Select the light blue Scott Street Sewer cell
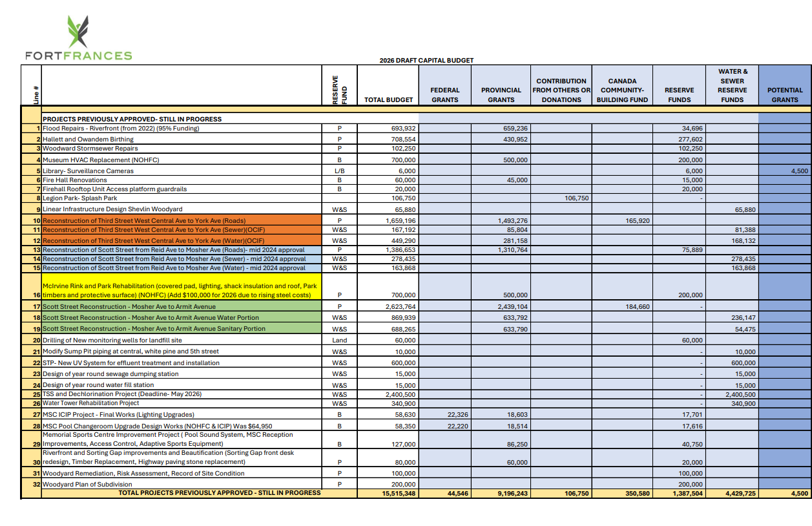The width and height of the screenshot is (812, 526). click(174, 258)
